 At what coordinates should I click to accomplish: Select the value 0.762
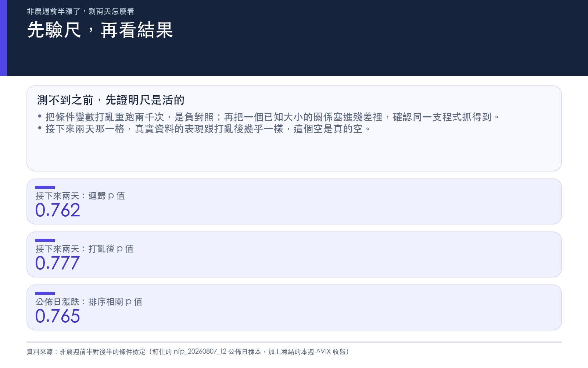(58, 210)
